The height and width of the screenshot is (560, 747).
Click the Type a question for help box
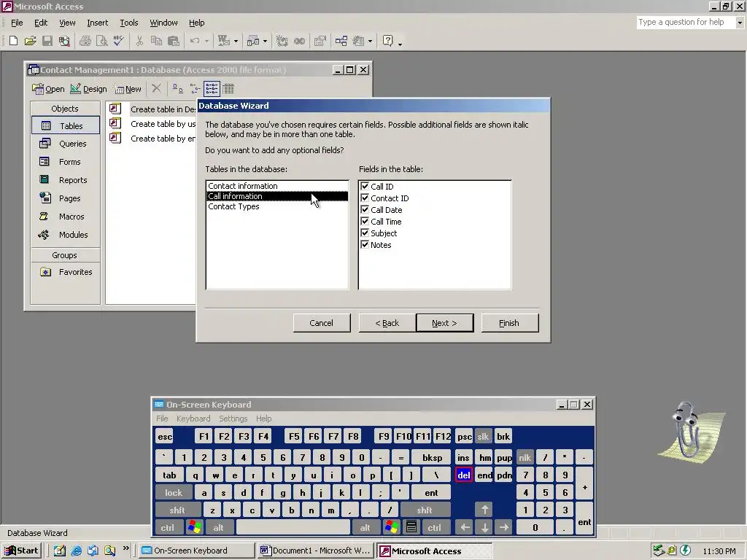pos(686,22)
